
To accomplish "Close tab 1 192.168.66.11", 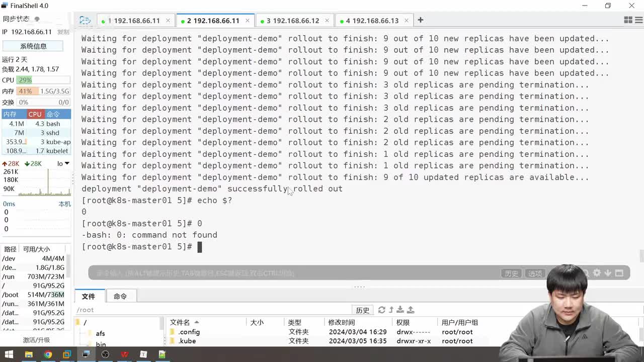I will (x=168, y=21).
